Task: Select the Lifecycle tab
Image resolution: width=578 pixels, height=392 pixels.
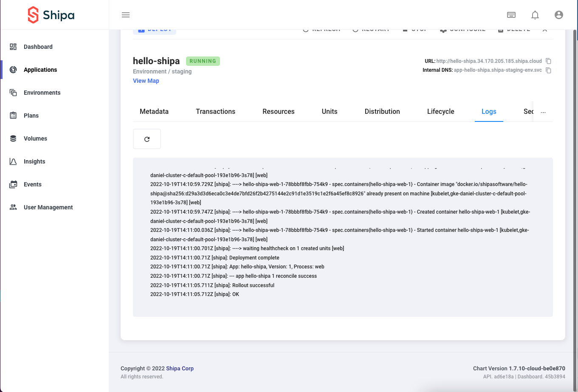Action: 441,111
